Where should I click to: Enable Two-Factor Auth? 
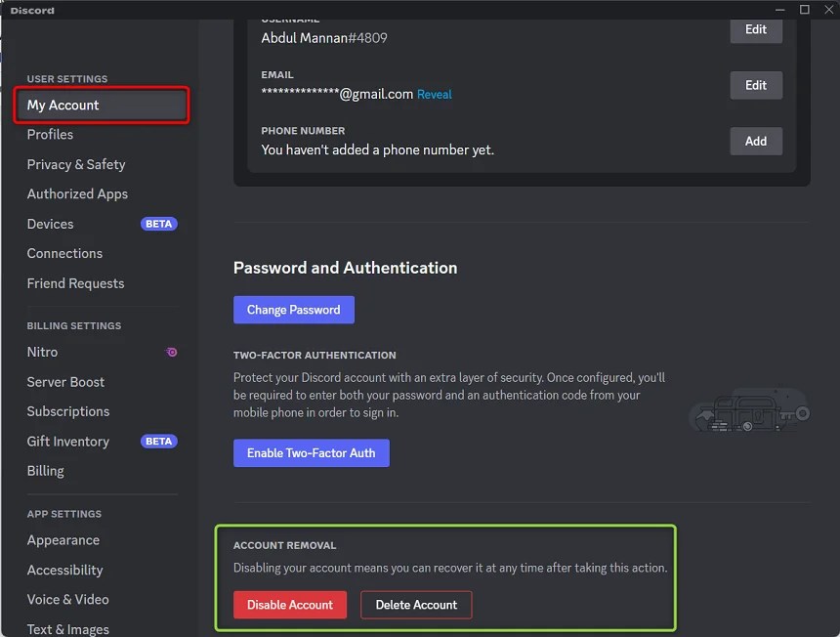click(x=311, y=452)
